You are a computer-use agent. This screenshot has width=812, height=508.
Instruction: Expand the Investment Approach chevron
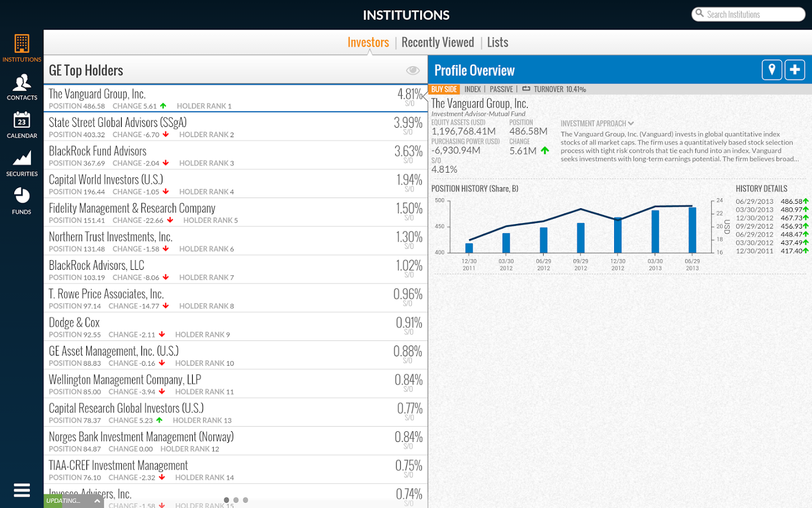click(x=630, y=124)
